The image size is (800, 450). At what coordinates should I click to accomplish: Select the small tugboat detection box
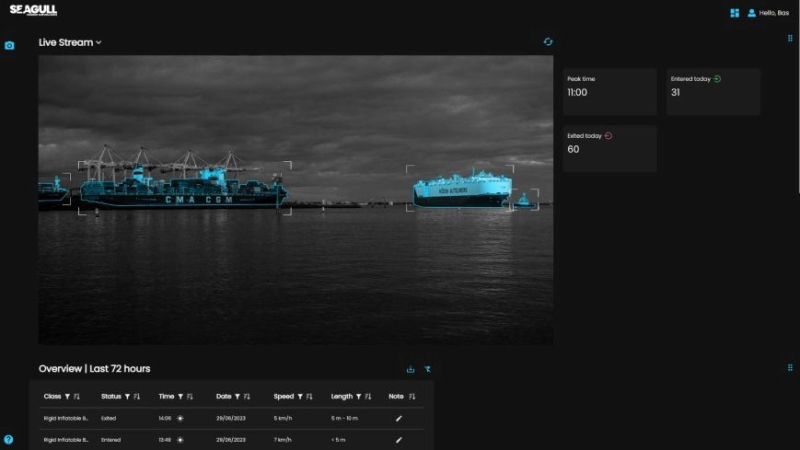click(x=526, y=199)
